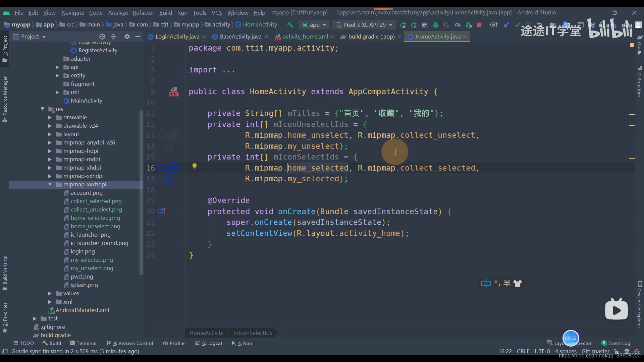Open the Build Variants side panel

(x=5, y=273)
